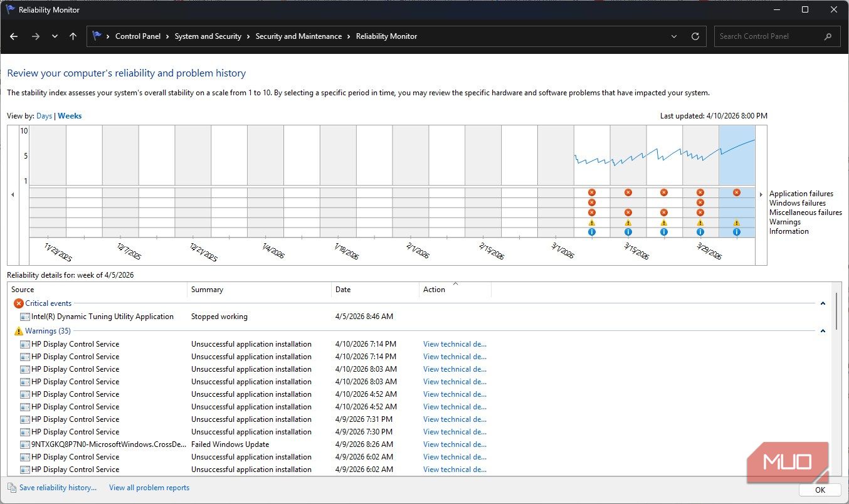Click Save reliability history link

pyautogui.click(x=58, y=488)
